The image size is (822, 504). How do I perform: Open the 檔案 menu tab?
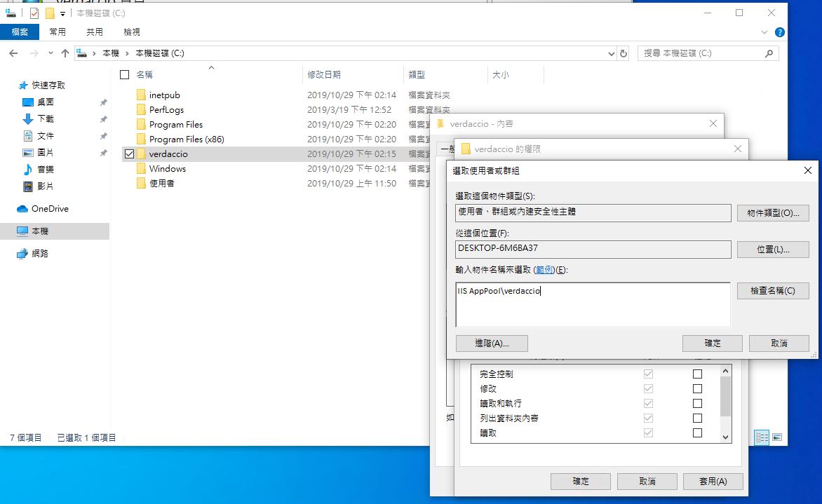tap(20, 32)
